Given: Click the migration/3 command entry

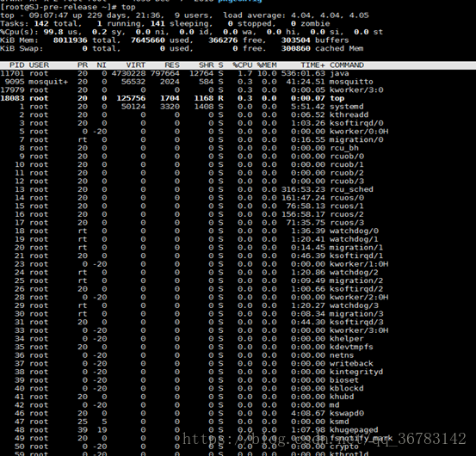Looking at the screenshot, I should [x=356, y=314].
